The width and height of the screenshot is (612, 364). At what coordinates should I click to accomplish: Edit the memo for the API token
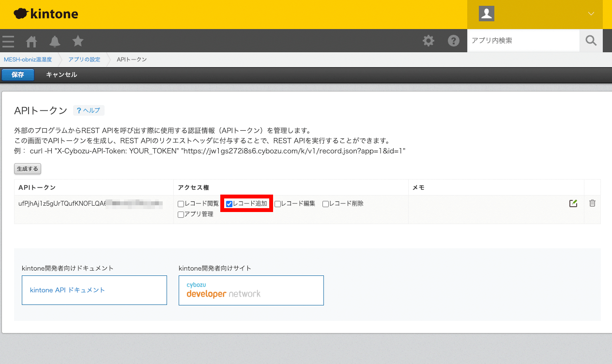(x=573, y=203)
